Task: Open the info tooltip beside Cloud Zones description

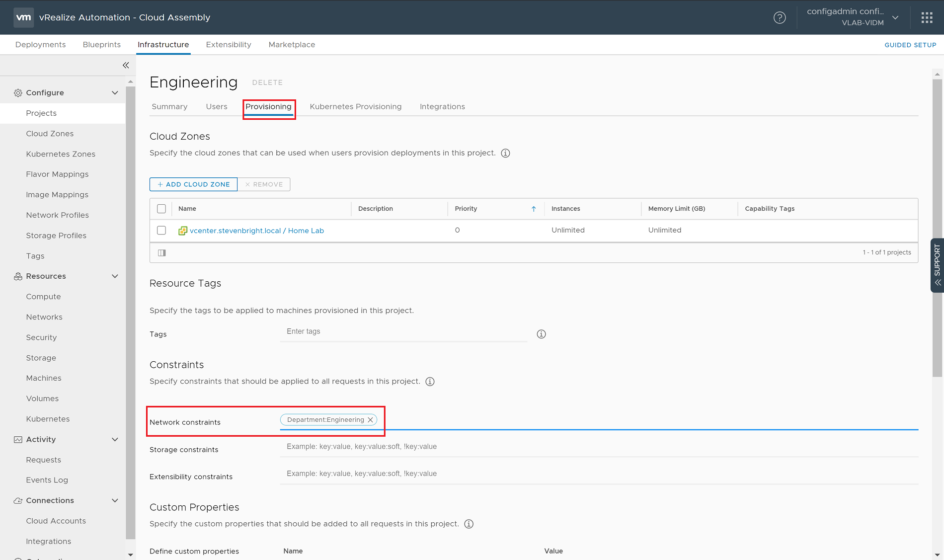Action: tap(505, 153)
